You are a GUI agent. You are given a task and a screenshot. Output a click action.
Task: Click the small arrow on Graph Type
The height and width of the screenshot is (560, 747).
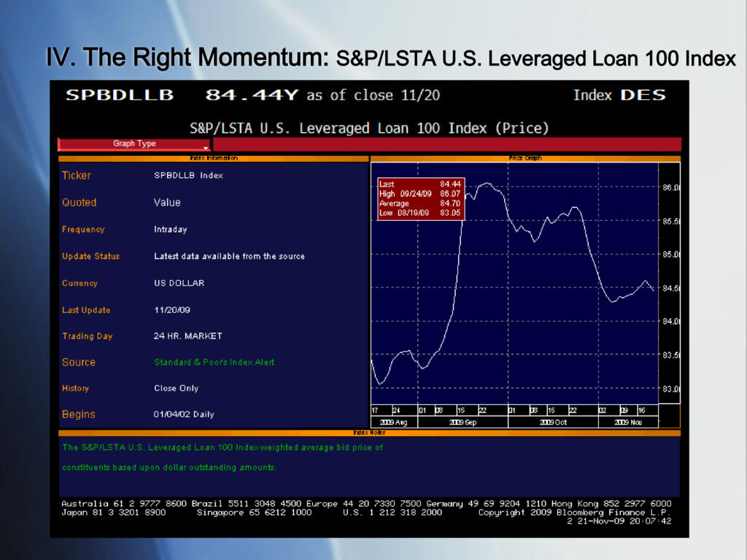coord(206,147)
